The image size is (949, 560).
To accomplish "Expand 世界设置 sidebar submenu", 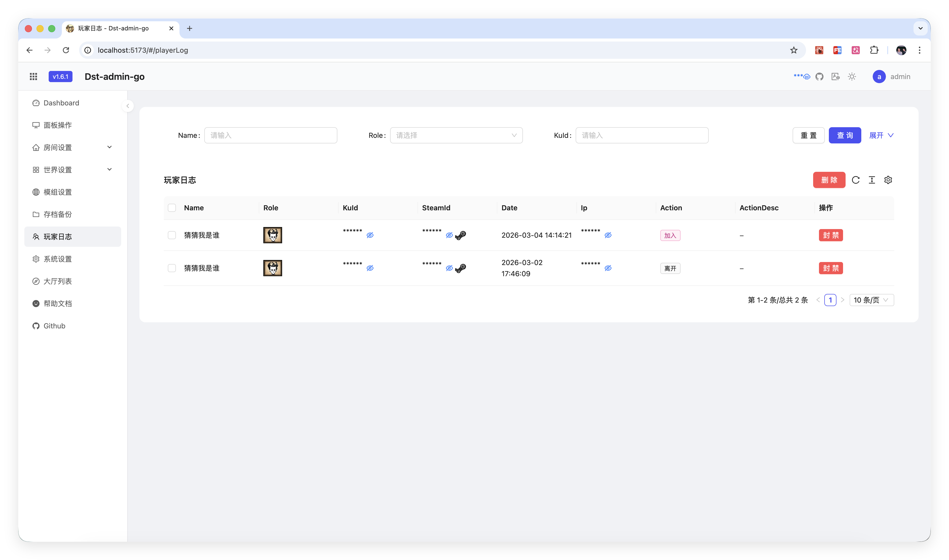I will [72, 170].
